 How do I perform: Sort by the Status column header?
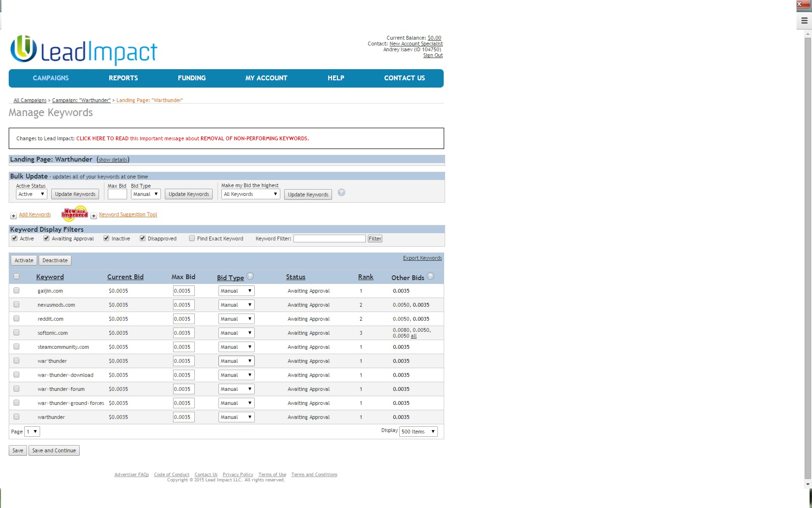(296, 277)
